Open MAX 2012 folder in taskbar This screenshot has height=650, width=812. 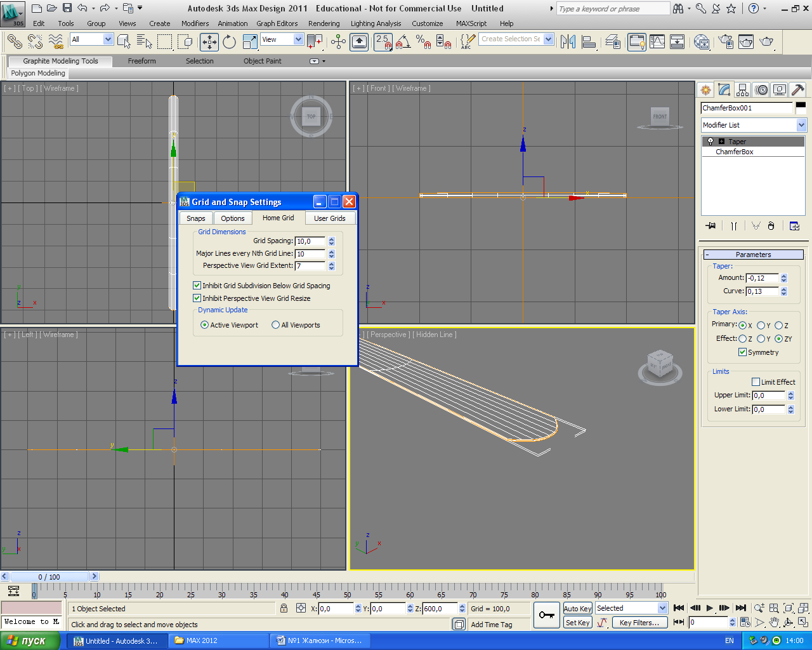click(219, 640)
